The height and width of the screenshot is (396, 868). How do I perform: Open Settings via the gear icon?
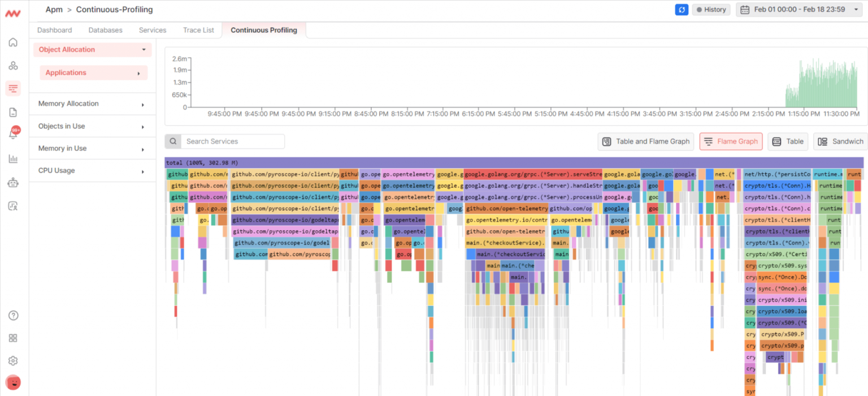pos(13,360)
